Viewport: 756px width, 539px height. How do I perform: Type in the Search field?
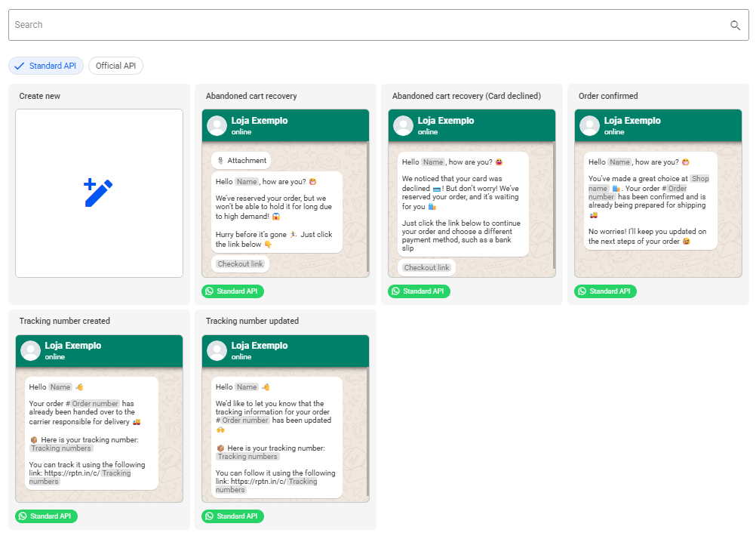[x=362, y=25]
